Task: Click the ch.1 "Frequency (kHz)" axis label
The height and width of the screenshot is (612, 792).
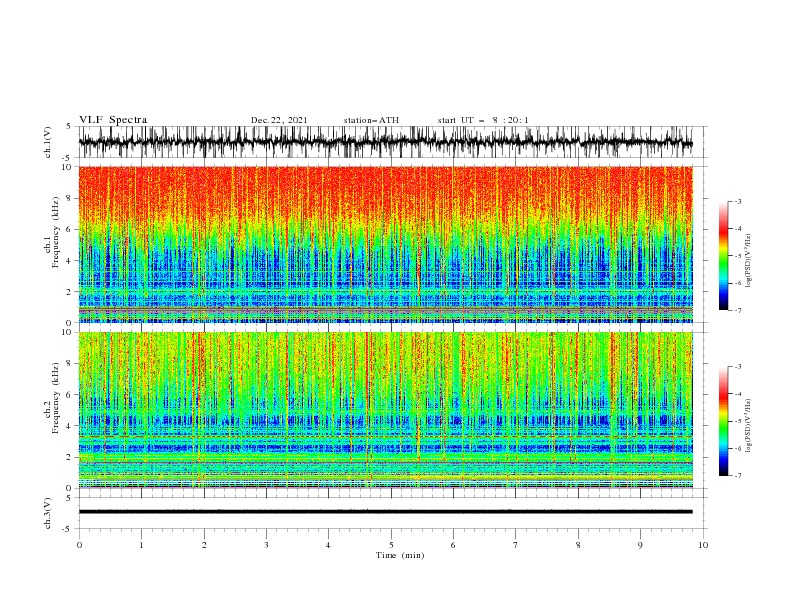Action: (x=56, y=233)
